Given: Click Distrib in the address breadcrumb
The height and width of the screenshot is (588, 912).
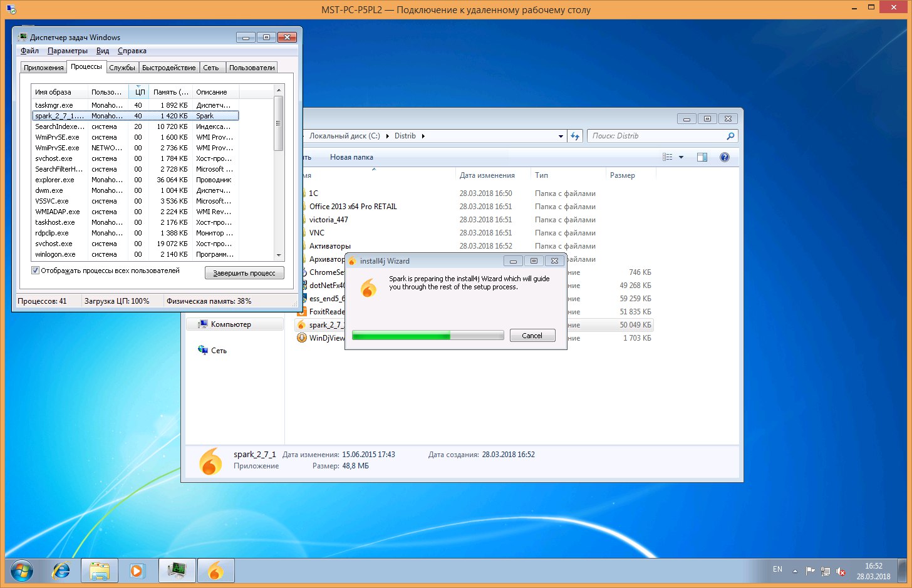Looking at the screenshot, I should 405,136.
